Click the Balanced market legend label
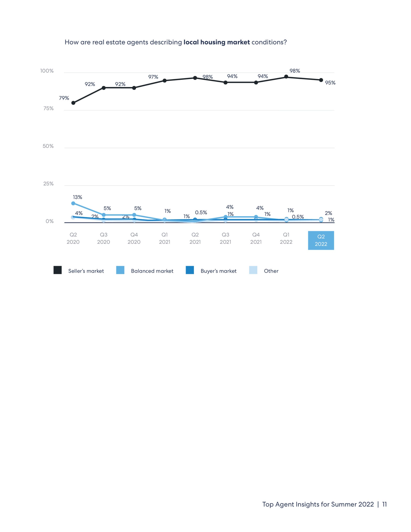This screenshot has width=411, height=532. [152, 271]
